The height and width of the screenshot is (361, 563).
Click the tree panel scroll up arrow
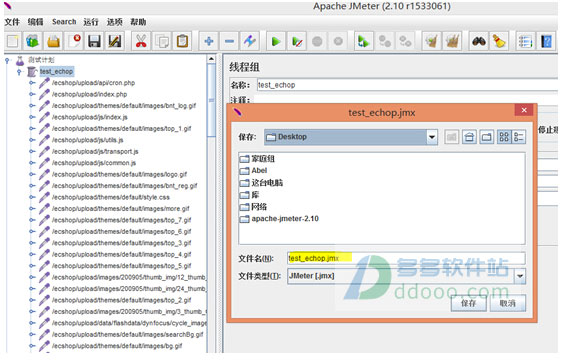[x=211, y=59]
